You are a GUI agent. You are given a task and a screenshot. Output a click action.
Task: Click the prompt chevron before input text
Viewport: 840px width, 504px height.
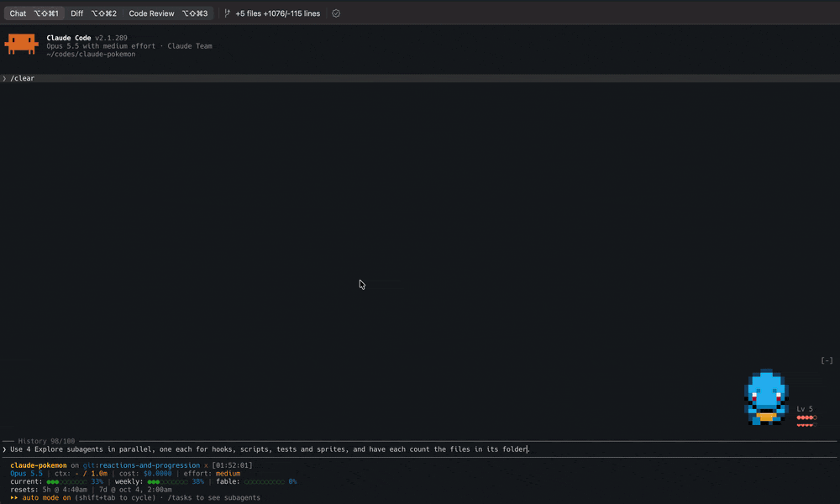pos(4,449)
